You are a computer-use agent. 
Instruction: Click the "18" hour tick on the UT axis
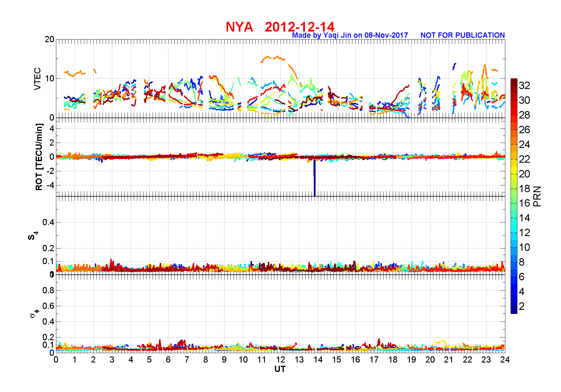pos(393,360)
